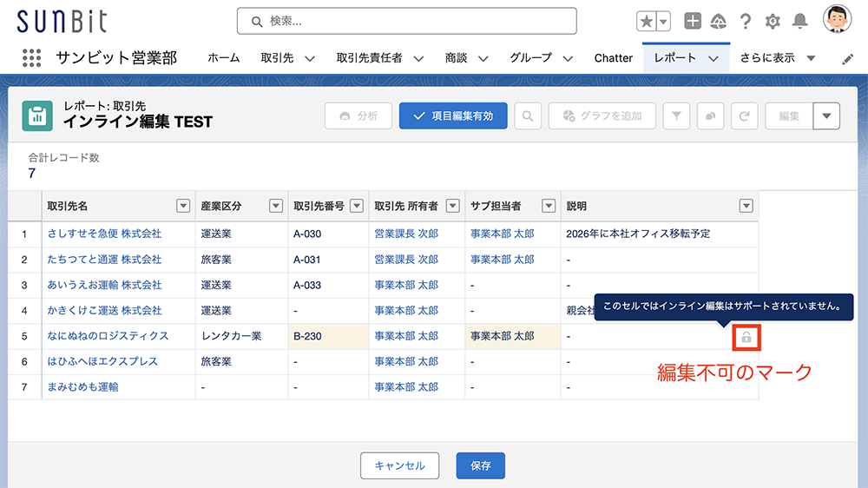Click the favorites star icon
868x488 pixels.
[647, 22]
